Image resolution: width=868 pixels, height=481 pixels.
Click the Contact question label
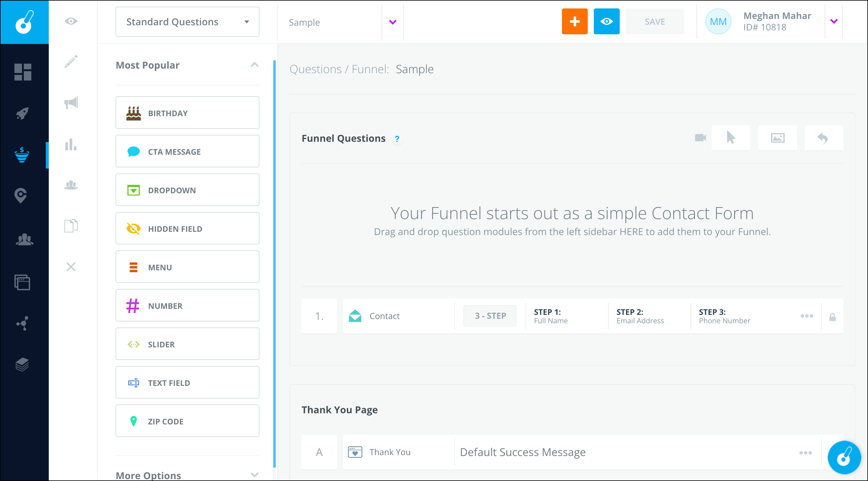[384, 316]
